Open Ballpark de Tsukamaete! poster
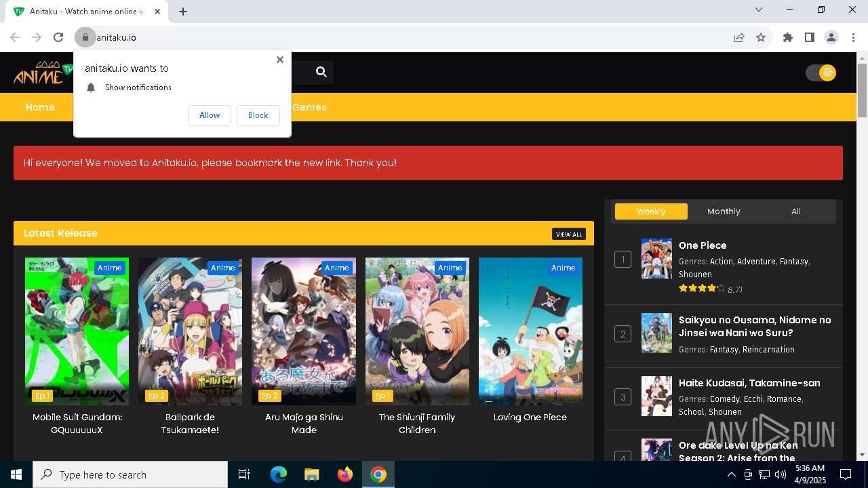Image resolution: width=868 pixels, height=488 pixels. click(x=190, y=331)
